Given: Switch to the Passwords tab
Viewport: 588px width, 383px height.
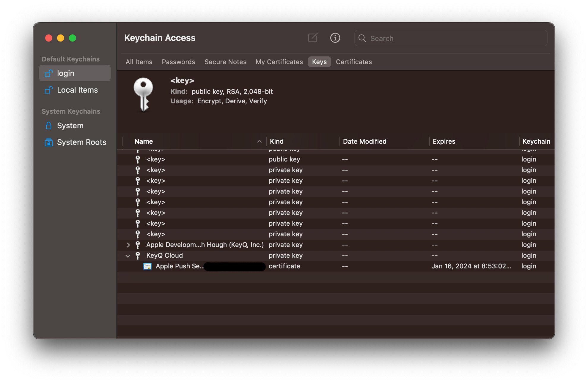Looking at the screenshot, I should [178, 62].
